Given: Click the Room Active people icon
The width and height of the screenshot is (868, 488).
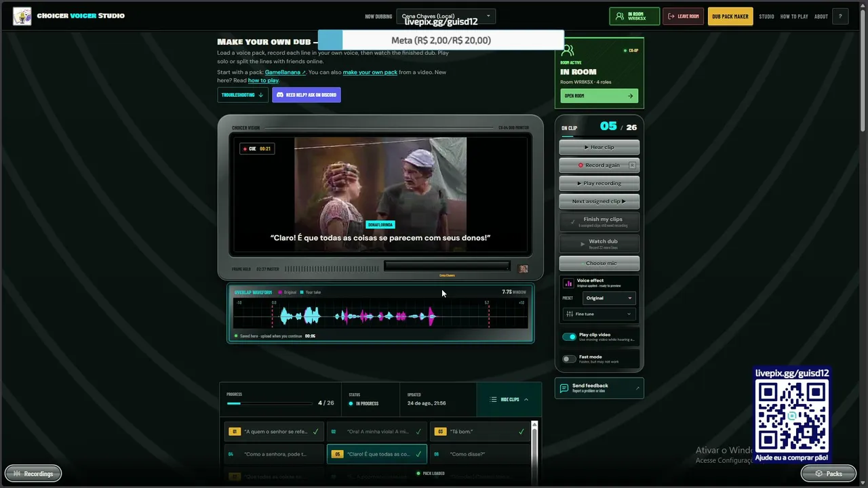Looking at the screenshot, I should (568, 51).
